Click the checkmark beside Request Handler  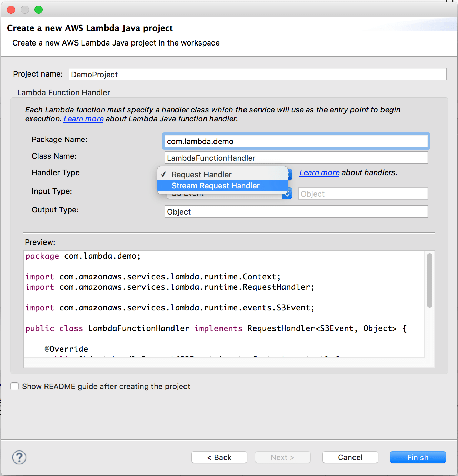pyautogui.click(x=163, y=174)
